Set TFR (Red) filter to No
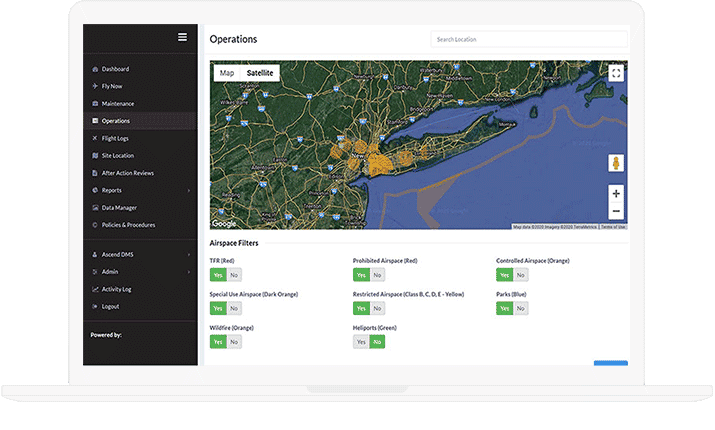This screenshot has height=430, width=715. [234, 275]
